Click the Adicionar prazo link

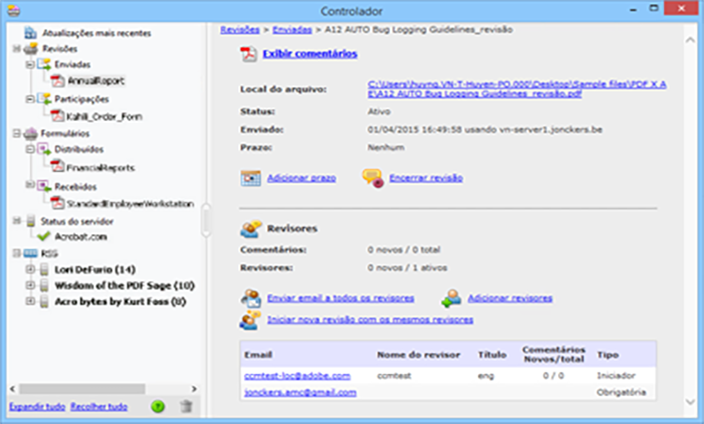point(302,178)
